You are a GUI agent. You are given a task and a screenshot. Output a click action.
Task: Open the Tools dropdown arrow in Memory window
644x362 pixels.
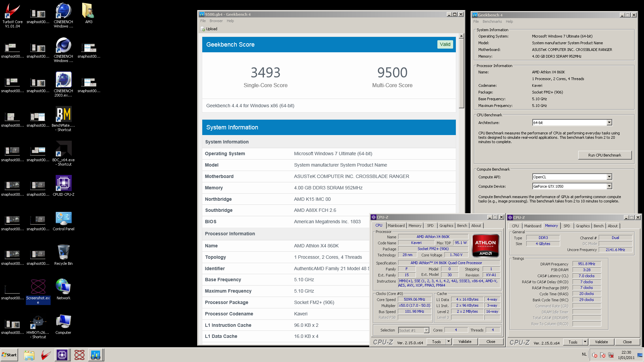click(x=585, y=342)
